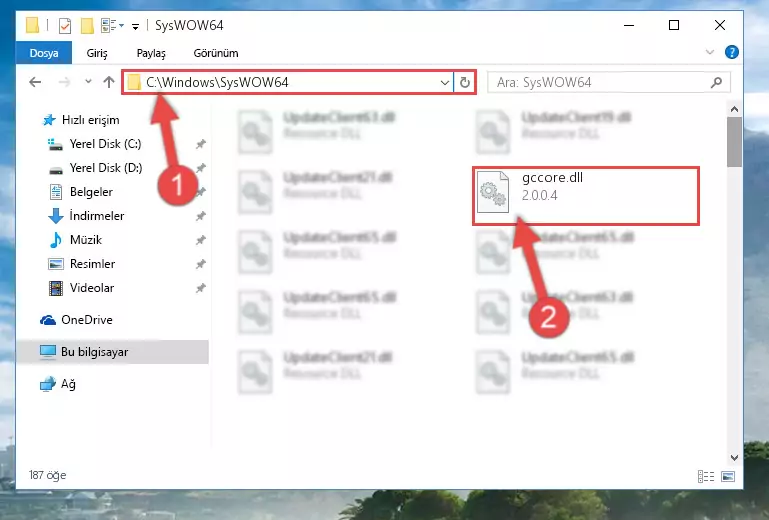
Task: Go back with the left arrow
Action: (x=35, y=82)
